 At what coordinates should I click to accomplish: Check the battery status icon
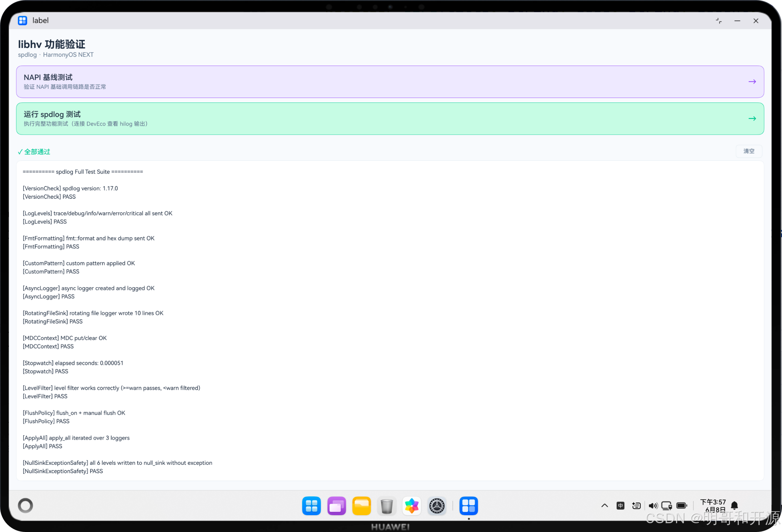pyautogui.click(x=682, y=506)
